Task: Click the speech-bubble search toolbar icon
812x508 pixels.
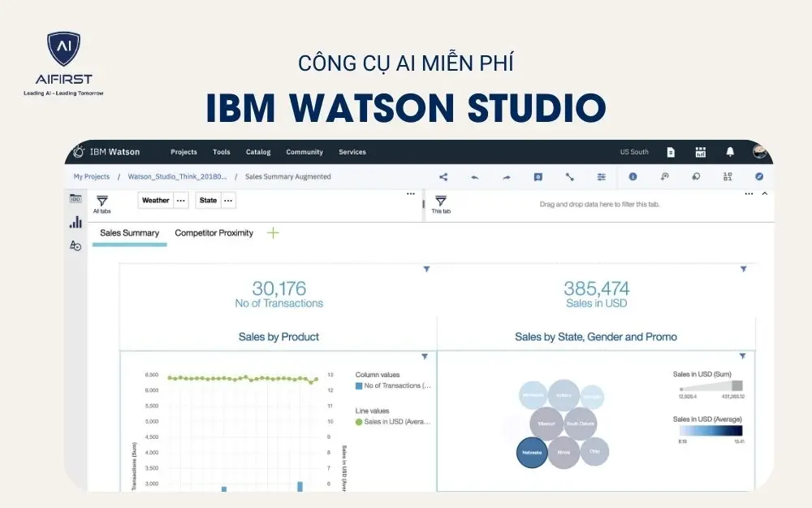Action: [x=696, y=176]
